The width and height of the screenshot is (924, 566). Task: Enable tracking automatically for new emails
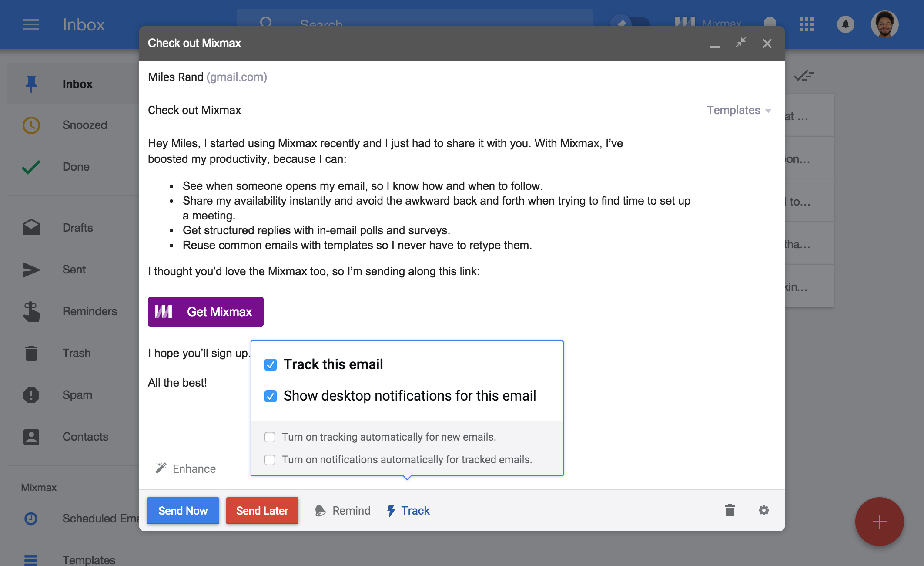(x=270, y=437)
